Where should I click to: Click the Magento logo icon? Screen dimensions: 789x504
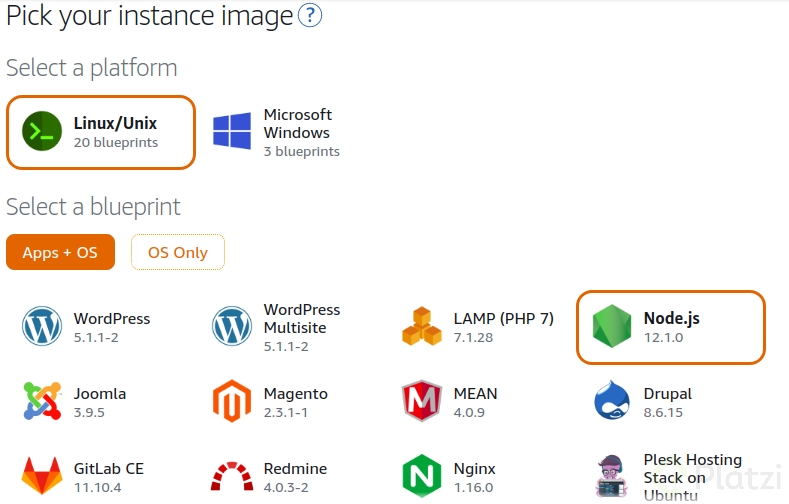coord(232,401)
